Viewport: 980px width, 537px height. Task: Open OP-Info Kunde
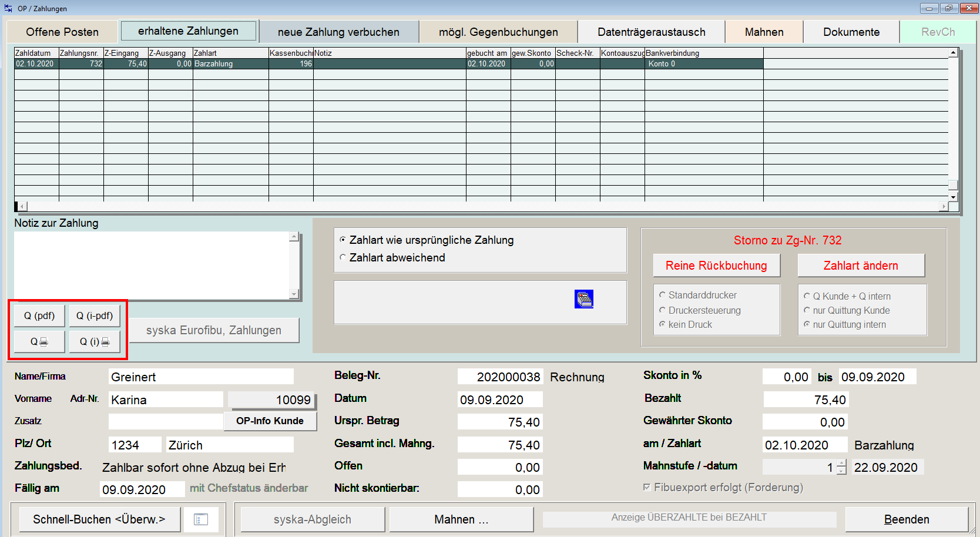click(270, 421)
